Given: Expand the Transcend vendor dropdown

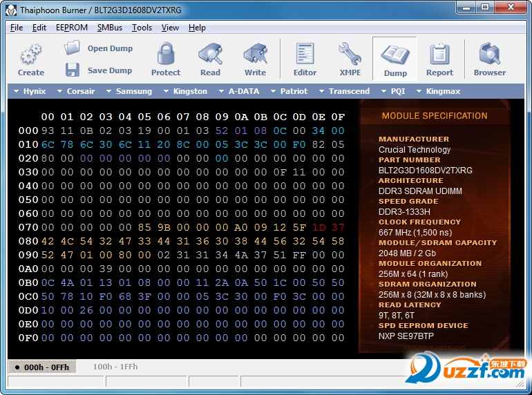Looking at the screenshot, I should [344, 91].
